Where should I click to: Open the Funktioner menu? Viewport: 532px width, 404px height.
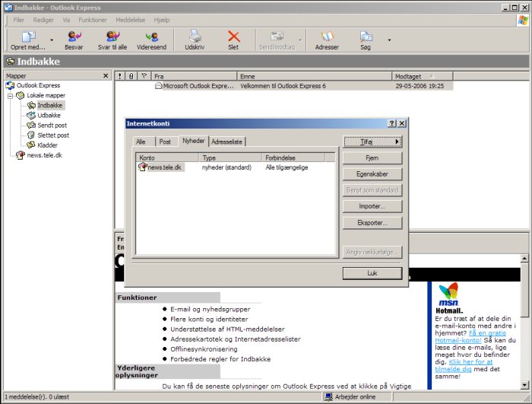click(93, 19)
